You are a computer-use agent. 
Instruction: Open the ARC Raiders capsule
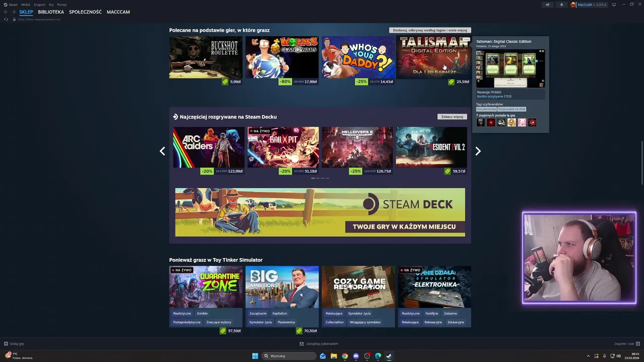coord(209,147)
